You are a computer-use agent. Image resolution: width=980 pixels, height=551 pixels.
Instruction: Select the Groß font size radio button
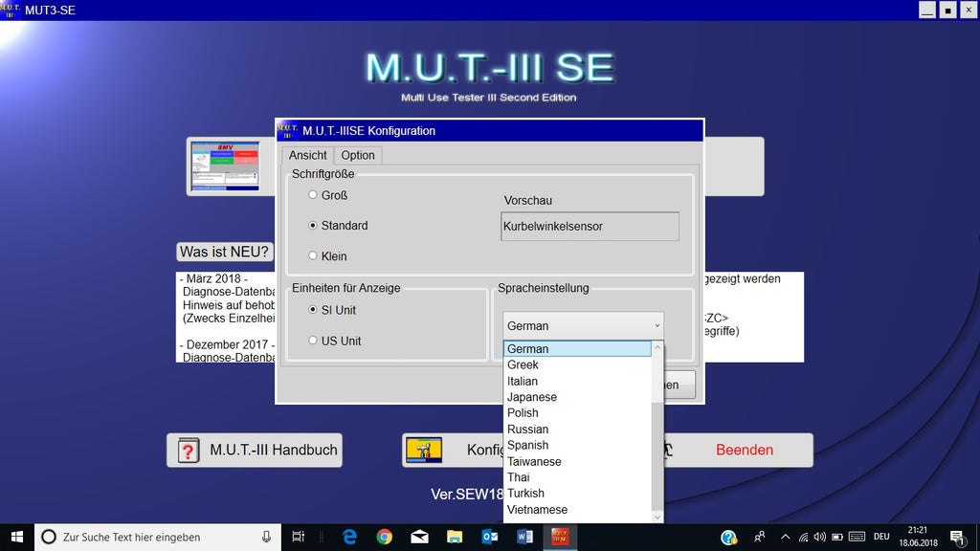tap(313, 195)
